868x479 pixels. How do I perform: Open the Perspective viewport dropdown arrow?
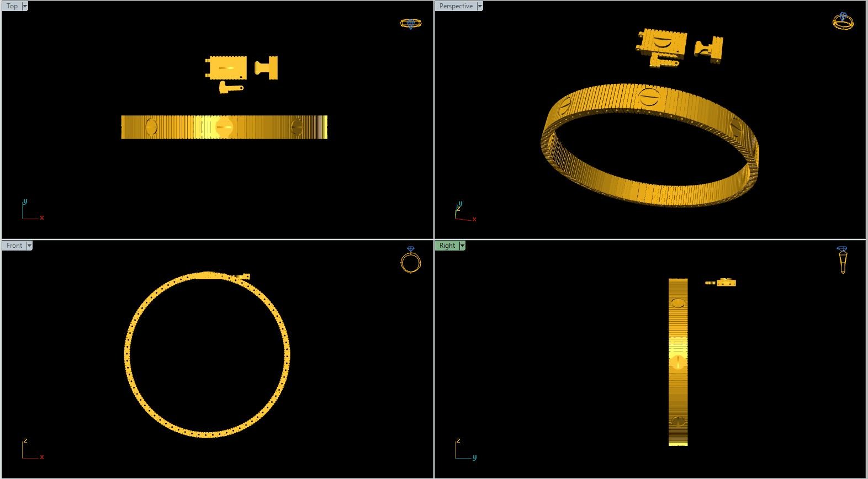(480, 6)
